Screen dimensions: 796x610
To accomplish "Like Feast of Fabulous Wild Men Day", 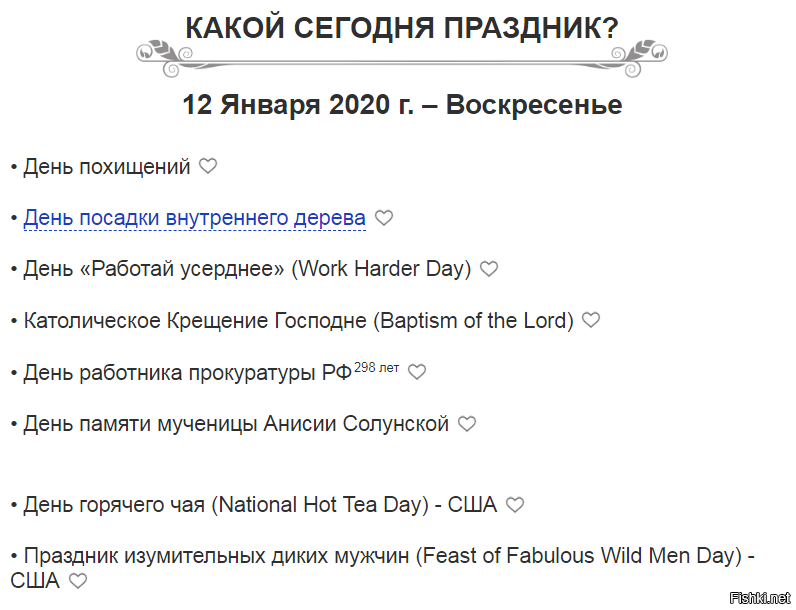I will coord(78,581).
